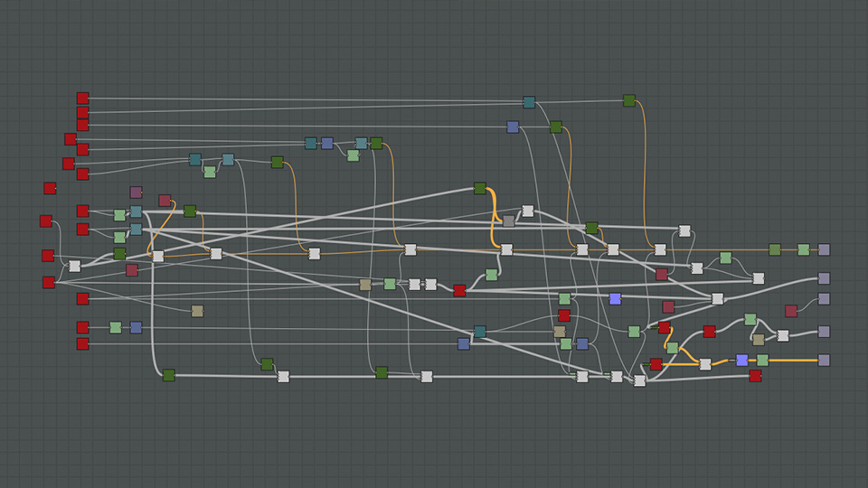868x488 pixels.
Task: Select the topmost red input node
Action: 82,99
